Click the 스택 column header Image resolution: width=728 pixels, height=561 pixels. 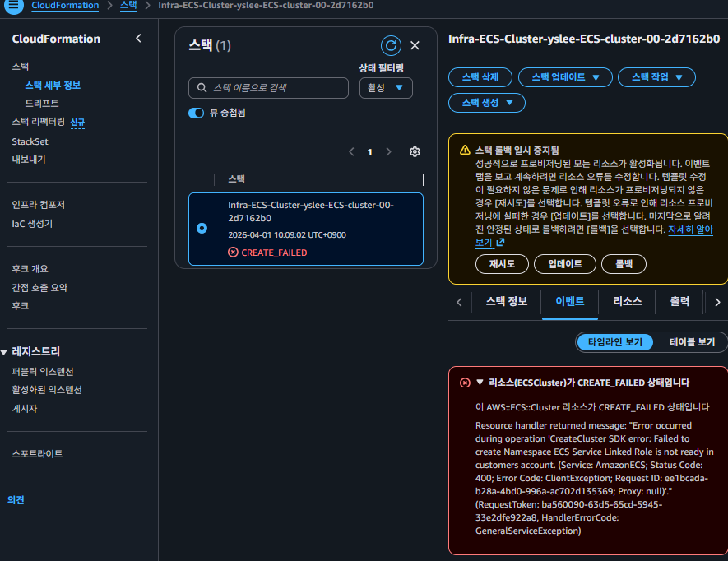pos(236,179)
